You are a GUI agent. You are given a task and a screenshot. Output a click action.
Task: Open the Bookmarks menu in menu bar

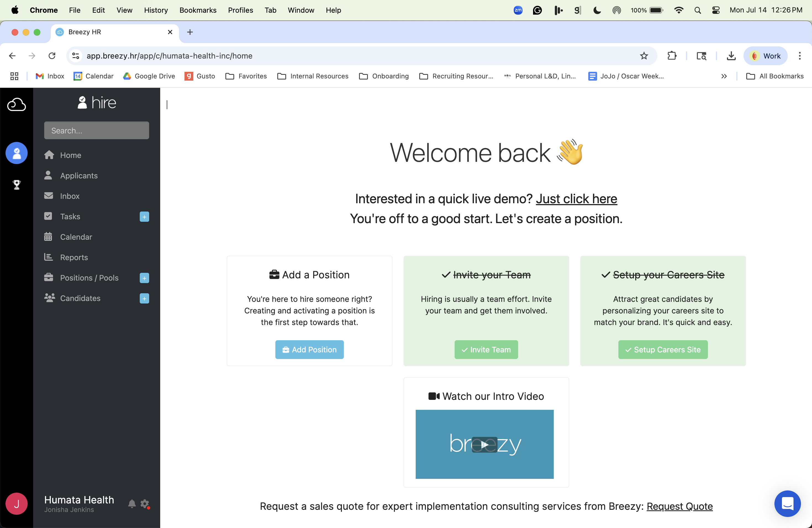(x=198, y=10)
